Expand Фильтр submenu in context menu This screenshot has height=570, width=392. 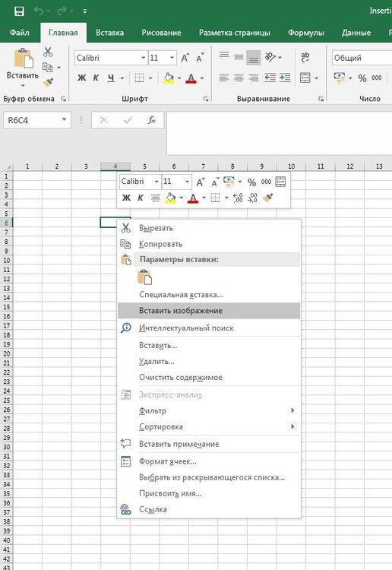click(209, 410)
